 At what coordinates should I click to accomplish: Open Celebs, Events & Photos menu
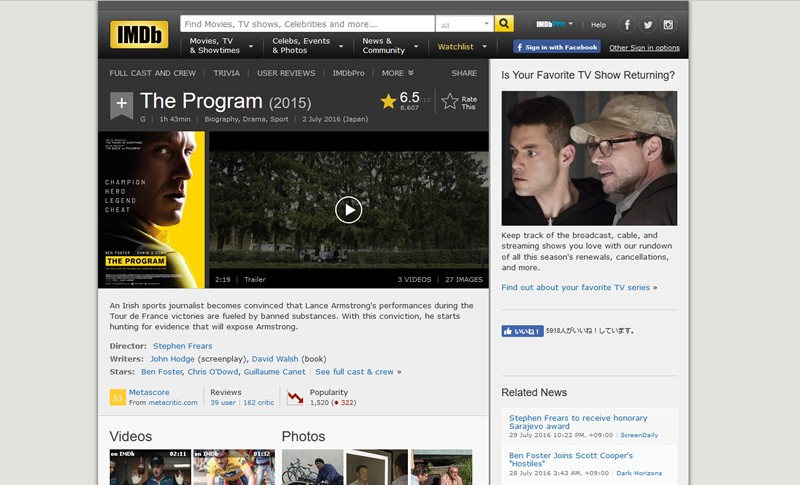pyautogui.click(x=307, y=46)
